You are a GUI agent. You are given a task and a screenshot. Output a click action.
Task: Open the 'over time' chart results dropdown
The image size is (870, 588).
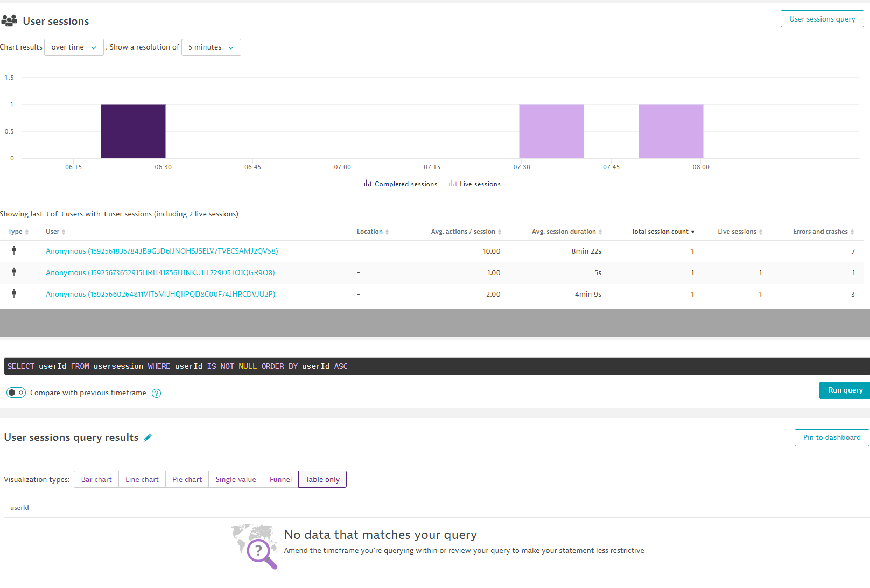(x=74, y=47)
